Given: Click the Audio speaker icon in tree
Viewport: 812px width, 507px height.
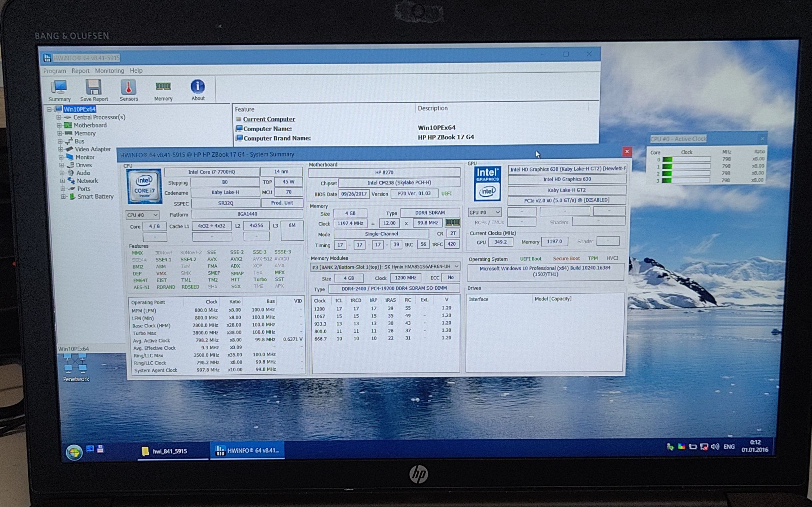Looking at the screenshot, I should (71, 173).
